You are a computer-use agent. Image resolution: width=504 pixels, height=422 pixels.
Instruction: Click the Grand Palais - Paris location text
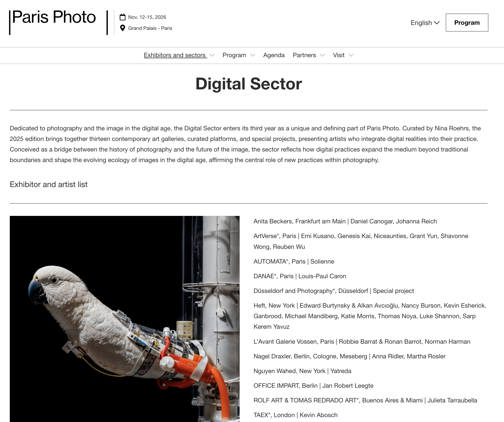pyautogui.click(x=150, y=28)
